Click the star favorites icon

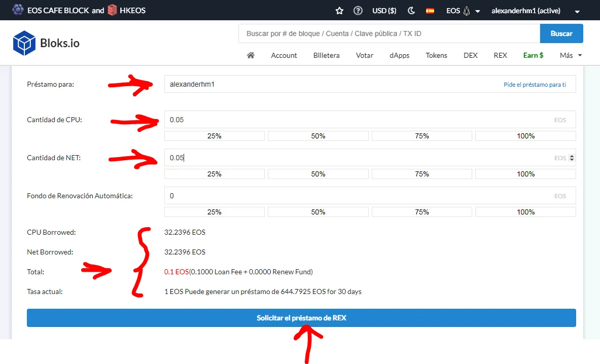(339, 11)
